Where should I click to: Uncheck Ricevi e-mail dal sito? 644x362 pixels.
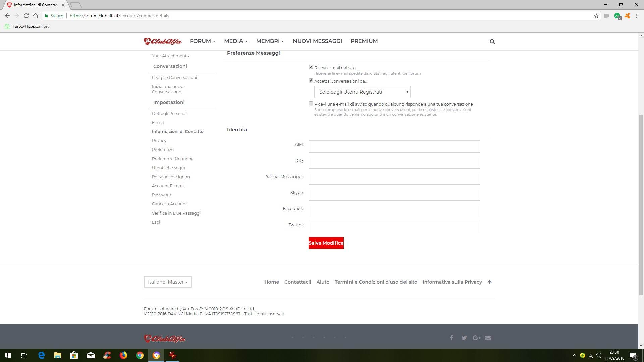coord(311,67)
